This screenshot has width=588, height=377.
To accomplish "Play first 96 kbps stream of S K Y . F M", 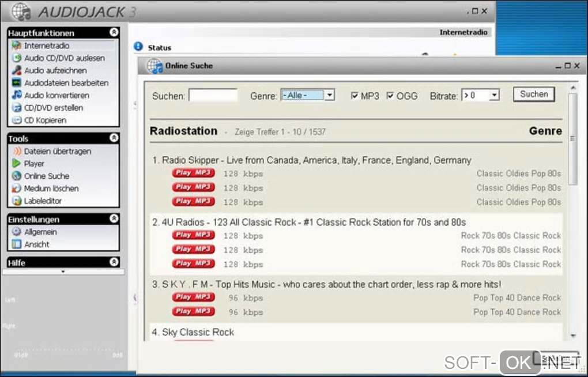I will click(194, 297).
